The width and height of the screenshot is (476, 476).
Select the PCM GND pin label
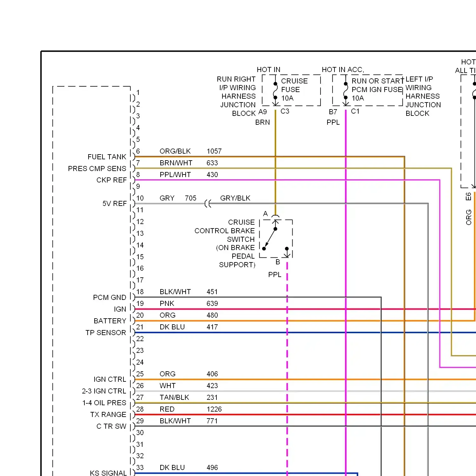click(x=109, y=297)
